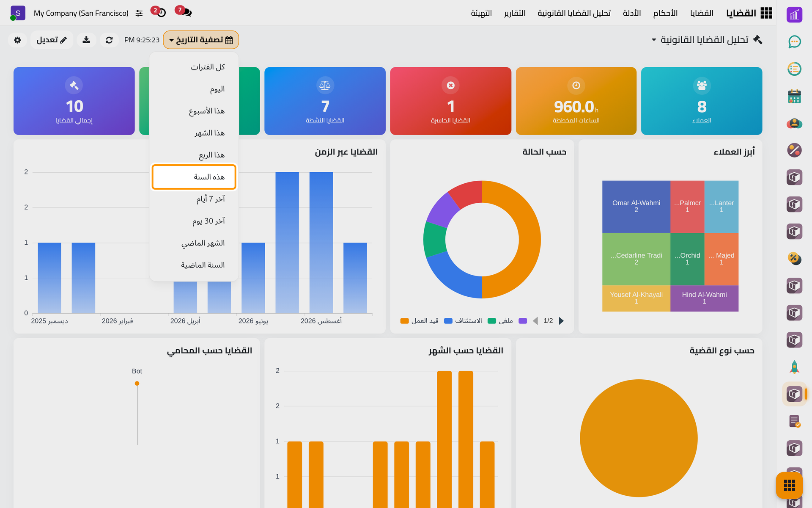This screenshot has height=508, width=812.
Task: Open the highlighted active cube app in sidebar
Action: tap(794, 394)
